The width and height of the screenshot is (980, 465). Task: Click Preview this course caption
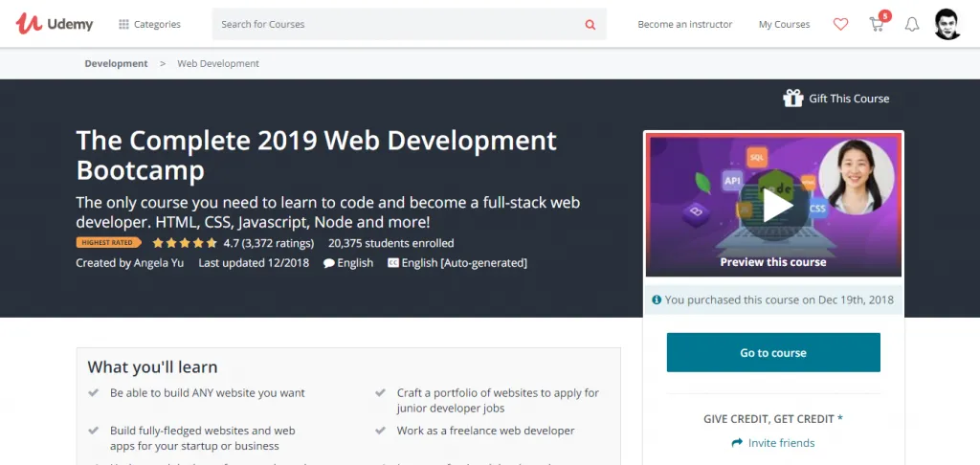(773, 262)
